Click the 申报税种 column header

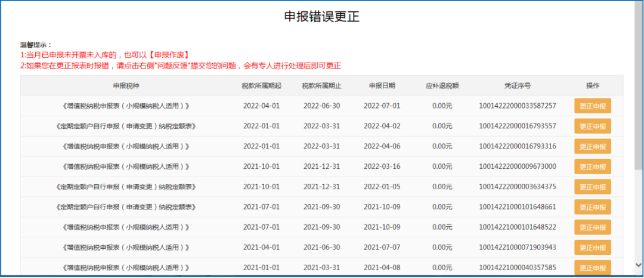126,86
